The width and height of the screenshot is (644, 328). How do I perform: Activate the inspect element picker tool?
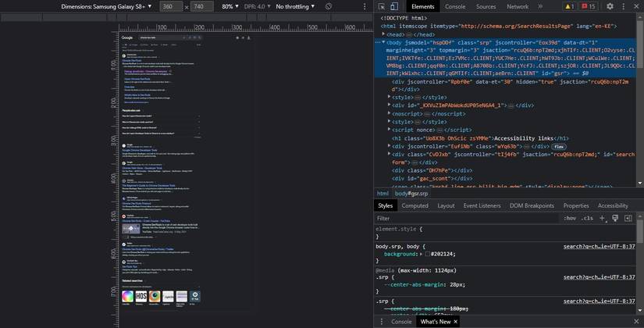(382, 6)
